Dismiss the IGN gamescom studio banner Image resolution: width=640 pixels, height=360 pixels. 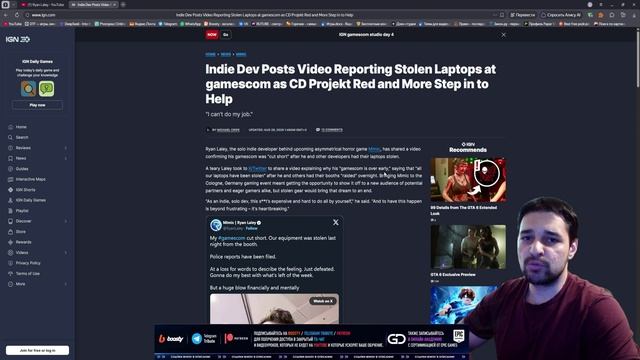(503, 35)
